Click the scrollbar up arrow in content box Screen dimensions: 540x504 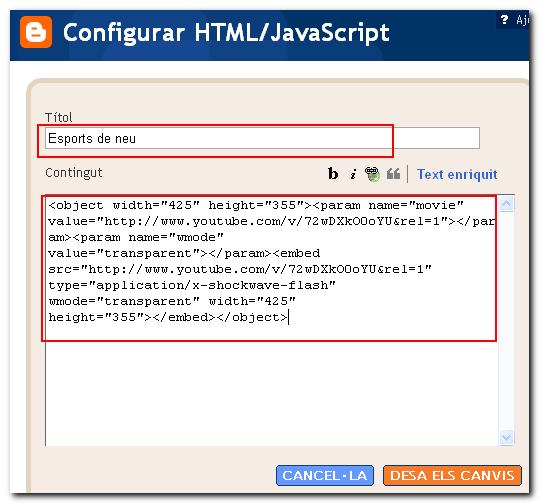coord(507,204)
